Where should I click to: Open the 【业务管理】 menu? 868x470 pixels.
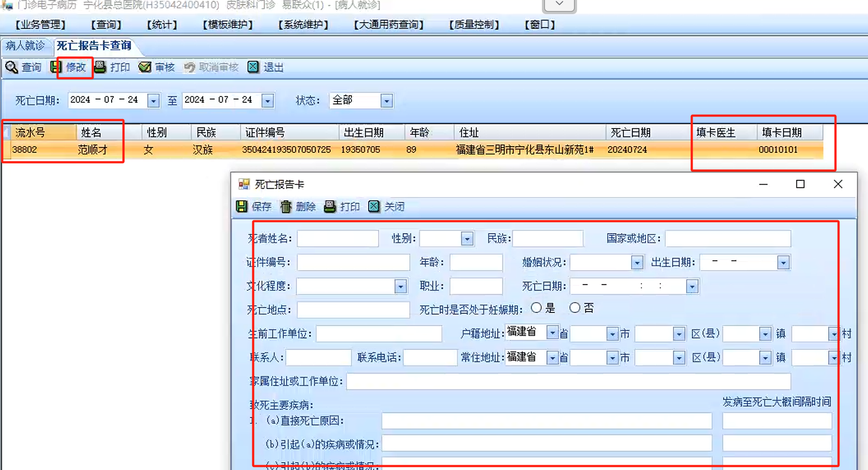40,25
